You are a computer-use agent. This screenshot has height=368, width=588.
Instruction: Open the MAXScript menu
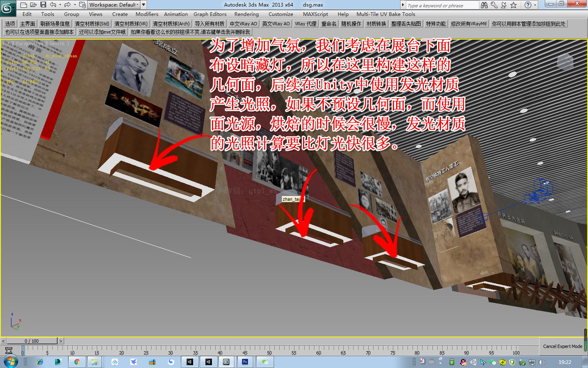[315, 14]
